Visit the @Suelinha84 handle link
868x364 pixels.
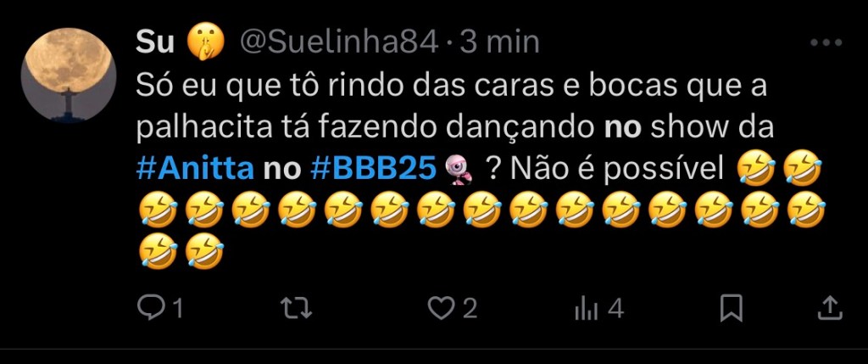pyautogui.click(x=339, y=42)
